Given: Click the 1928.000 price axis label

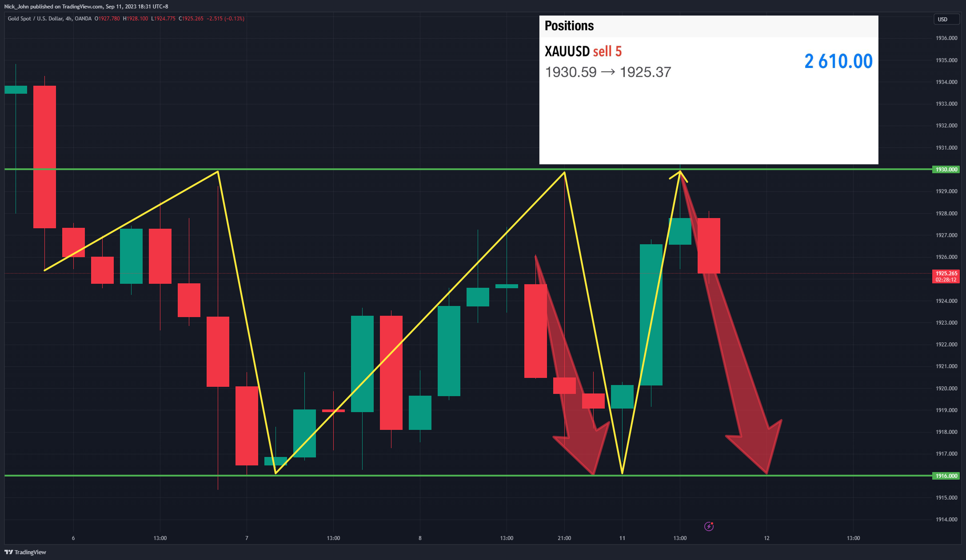Looking at the screenshot, I should (946, 213).
